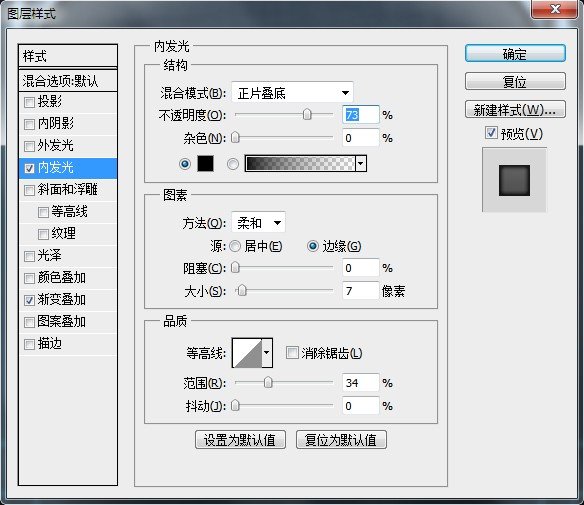Click the 杂色 noise value field
Screen dimensions: 584x505
[361, 138]
